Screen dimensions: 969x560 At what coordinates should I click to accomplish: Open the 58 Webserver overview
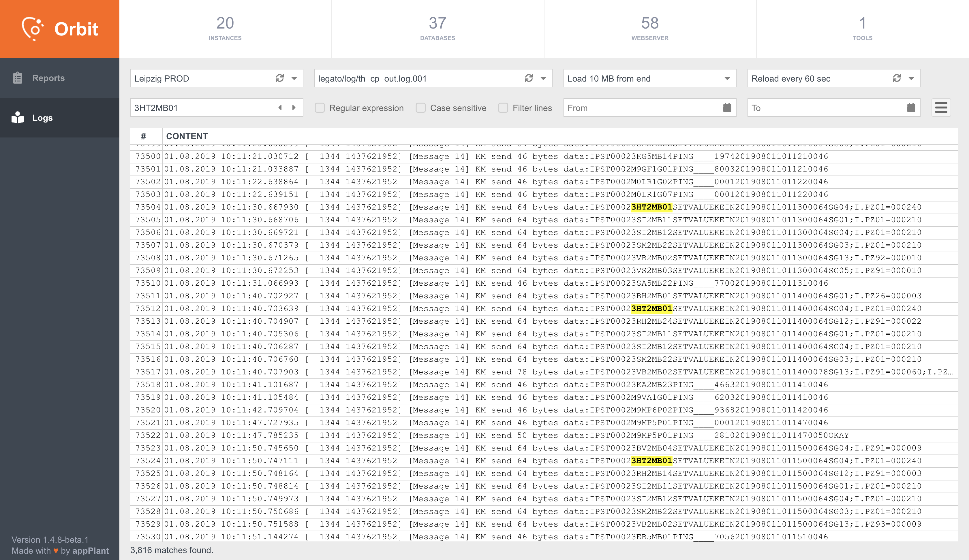point(649,29)
